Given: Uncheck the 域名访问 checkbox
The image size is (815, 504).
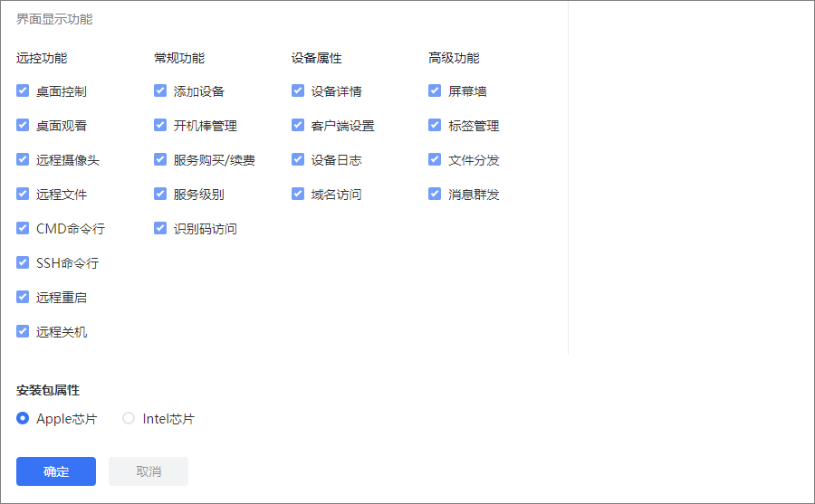Looking at the screenshot, I should point(298,194).
